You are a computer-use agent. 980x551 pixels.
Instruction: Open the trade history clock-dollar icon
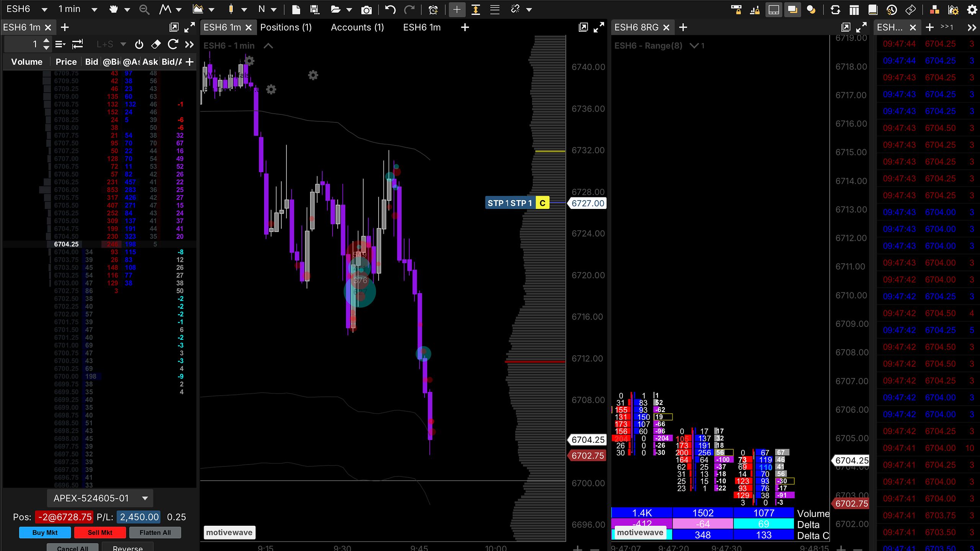point(892,10)
